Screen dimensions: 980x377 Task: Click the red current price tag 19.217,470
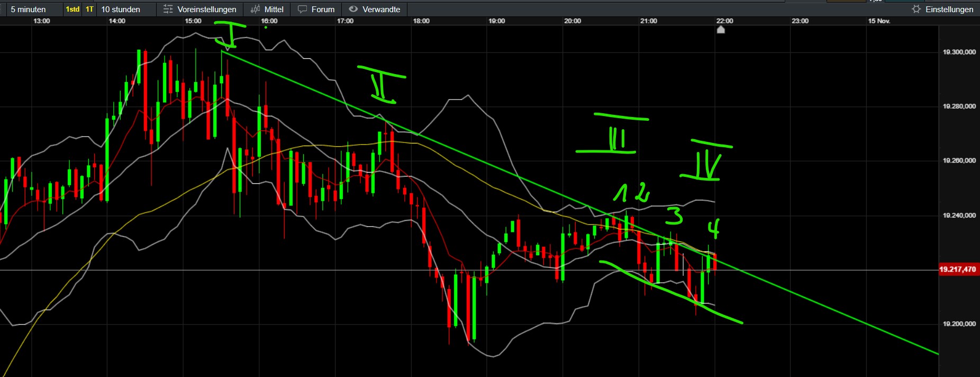(x=958, y=270)
